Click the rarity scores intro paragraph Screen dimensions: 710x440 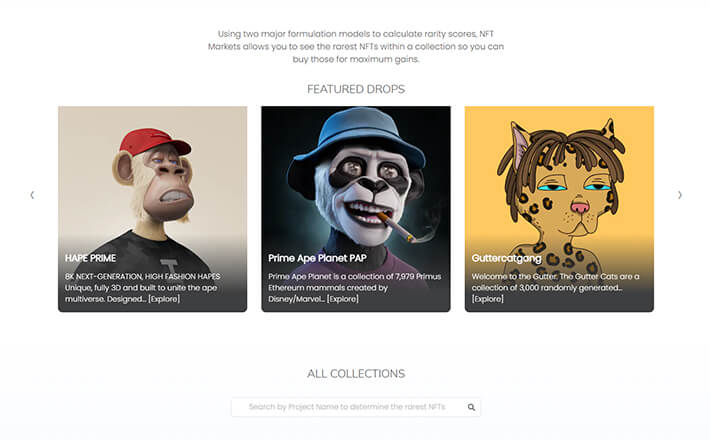(355, 45)
